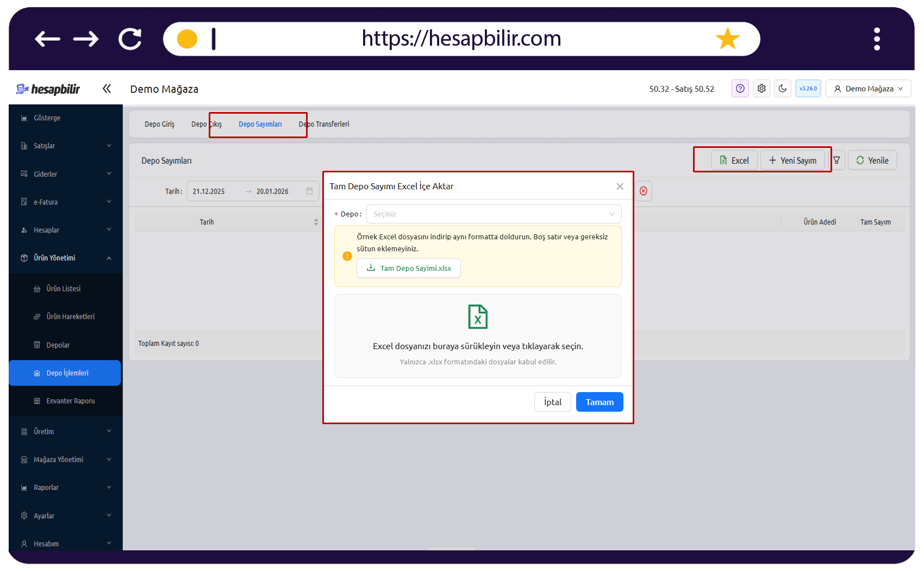The height and width of the screenshot is (571, 924).
Task: Download the Tam Depo Sayimi.xlsx sample file
Action: coord(409,268)
